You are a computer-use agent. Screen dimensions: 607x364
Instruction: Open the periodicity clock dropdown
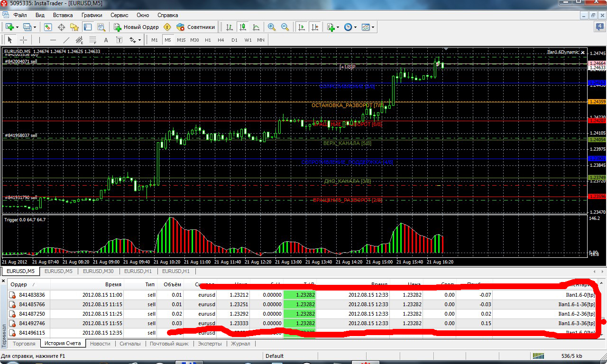click(x=355, y=27)
